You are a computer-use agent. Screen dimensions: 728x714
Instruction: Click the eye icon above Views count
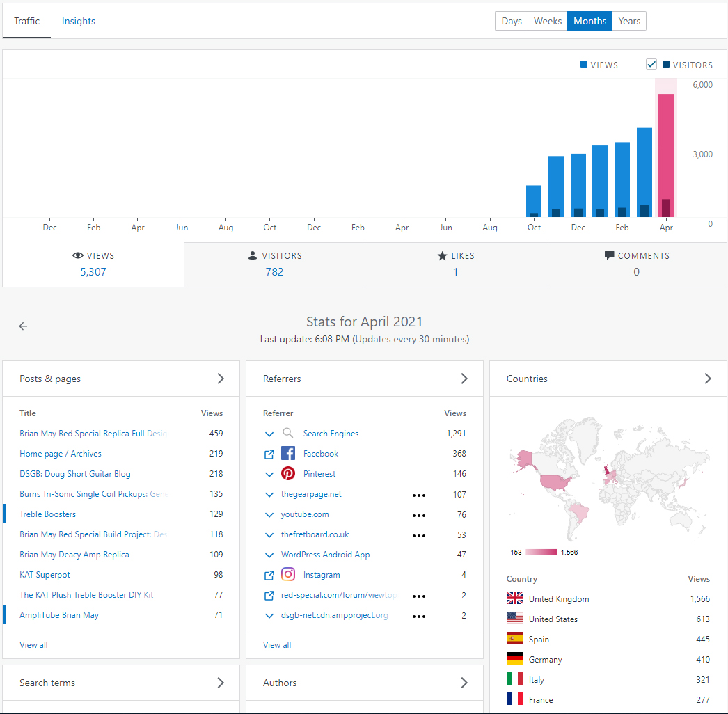pos(77,255)
